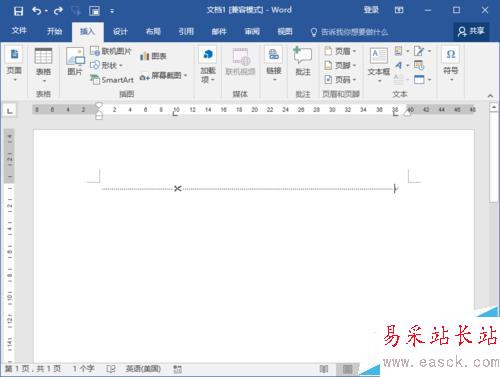Open the 链接 Links dropdown
This screenshot has height=377, width=500.
(x=274, y=64)
